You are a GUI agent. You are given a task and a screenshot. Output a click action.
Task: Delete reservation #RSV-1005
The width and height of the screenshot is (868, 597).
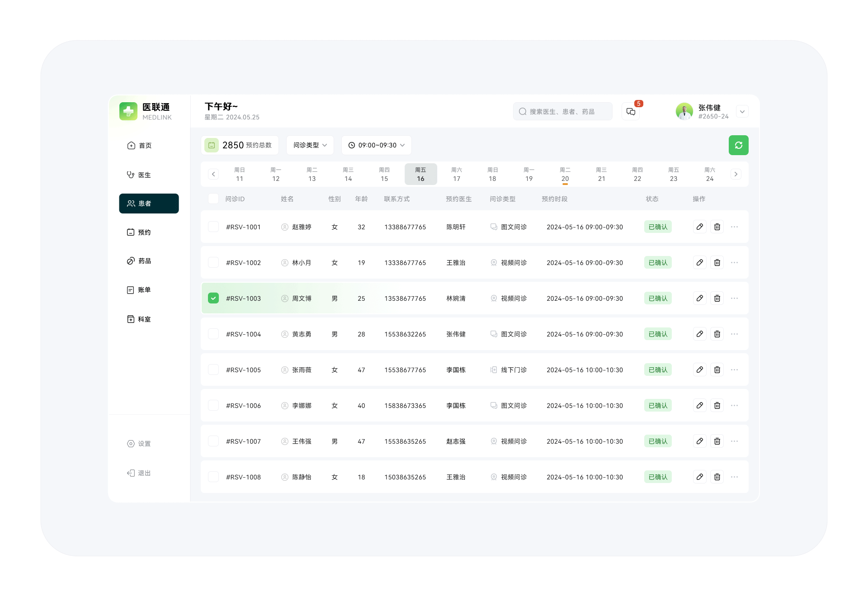click(x=717, y=370)
